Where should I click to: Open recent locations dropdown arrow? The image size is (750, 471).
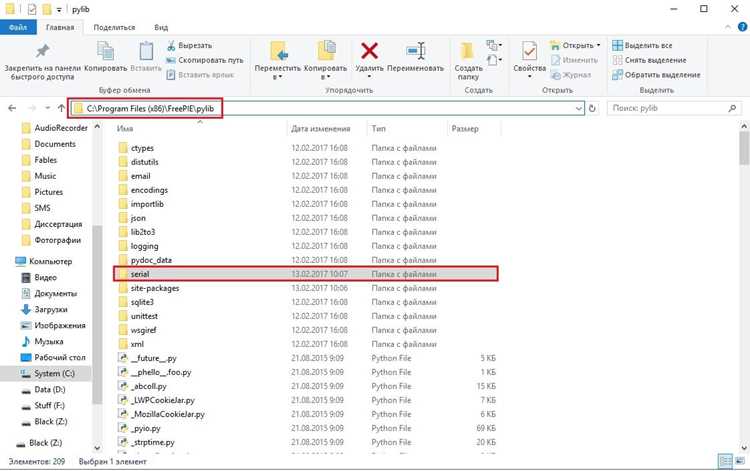click(x=47, y=109)
